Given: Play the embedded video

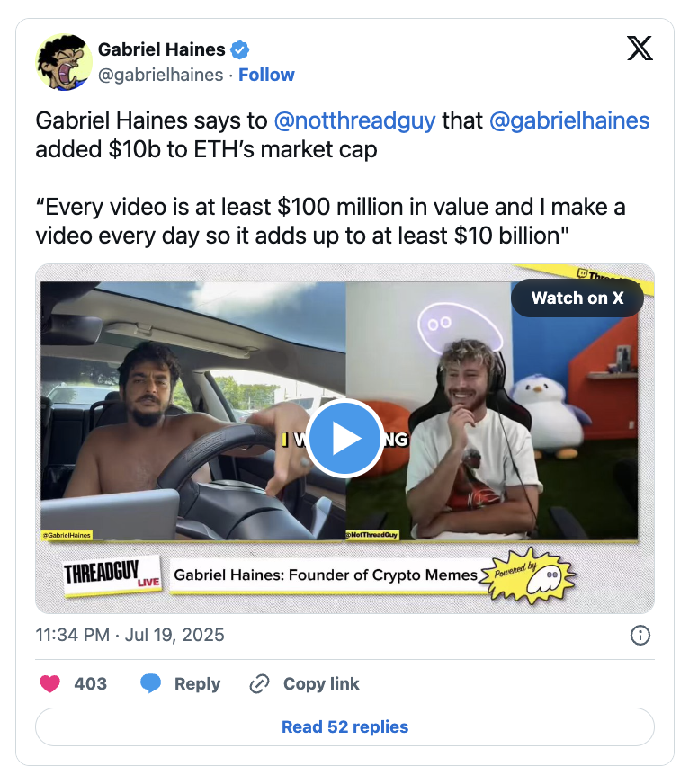Looking at the screenshot, I should [x=344, y=438].
